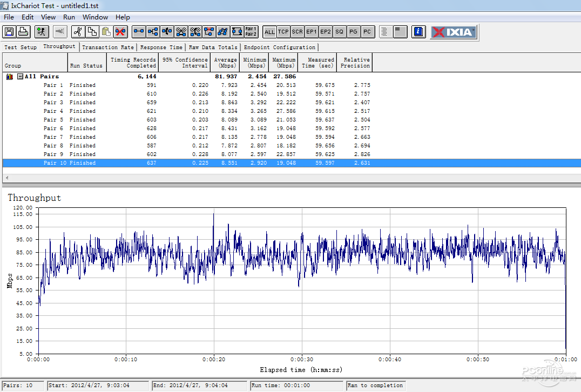Click the Copy pages icon

click(x=92, y=32)
